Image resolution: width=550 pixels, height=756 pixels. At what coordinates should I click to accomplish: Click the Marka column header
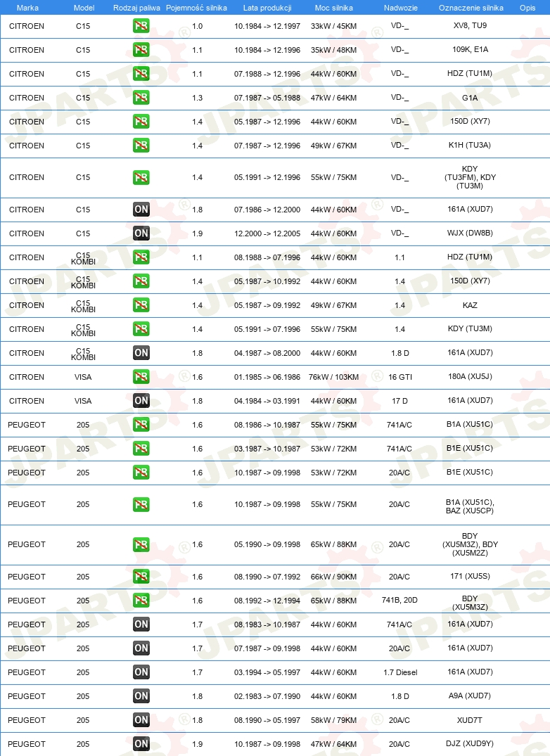point(27,8)
